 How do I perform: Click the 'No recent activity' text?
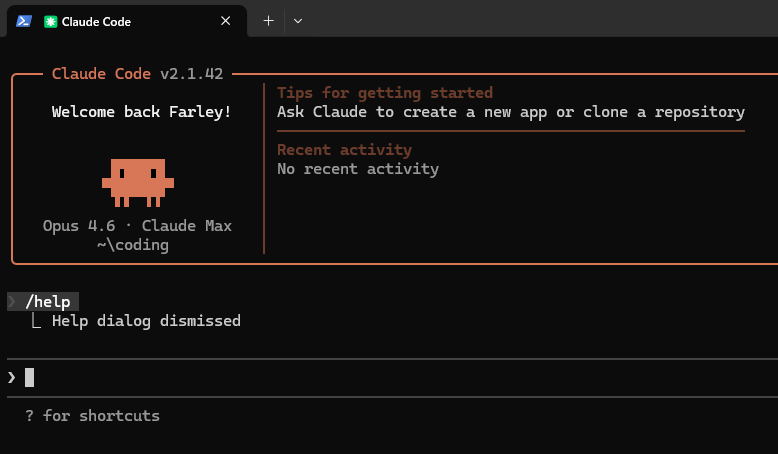pos(358,169)
